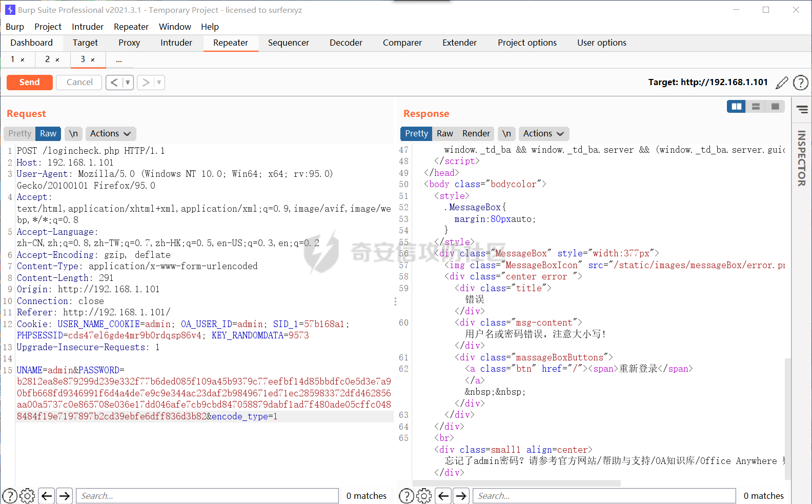Switch to the Decoder tab
Viewport: 812px width, 504px height.
[346, 43]
